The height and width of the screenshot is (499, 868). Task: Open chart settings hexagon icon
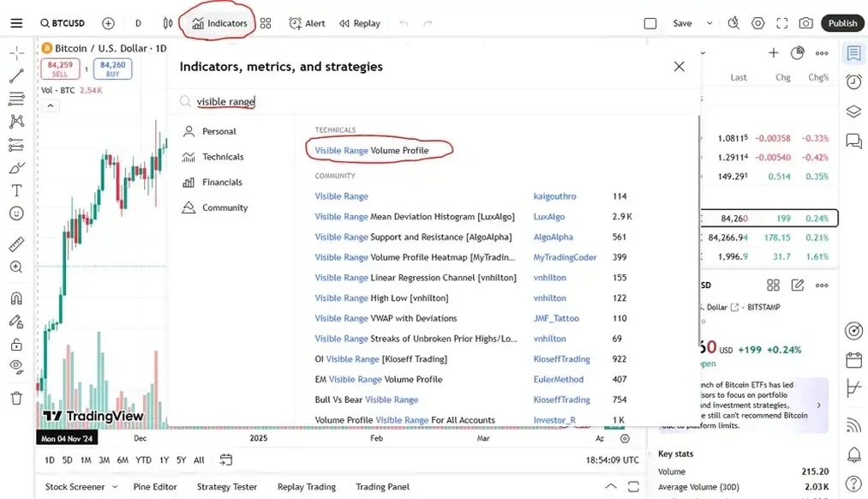pos(757,23)
